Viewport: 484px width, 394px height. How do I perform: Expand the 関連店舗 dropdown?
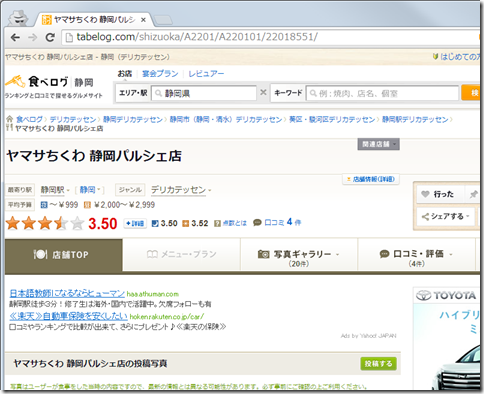[x=378, y=144]
